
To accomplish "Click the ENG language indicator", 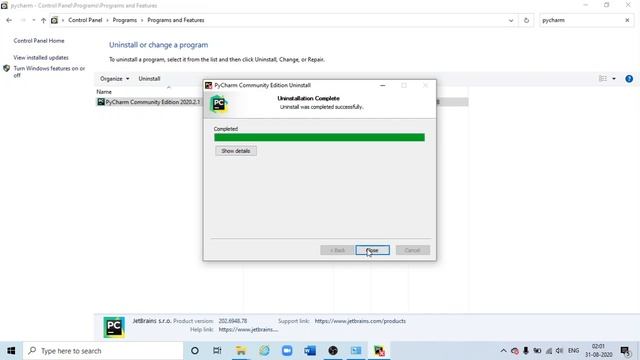I will [573, 351].
